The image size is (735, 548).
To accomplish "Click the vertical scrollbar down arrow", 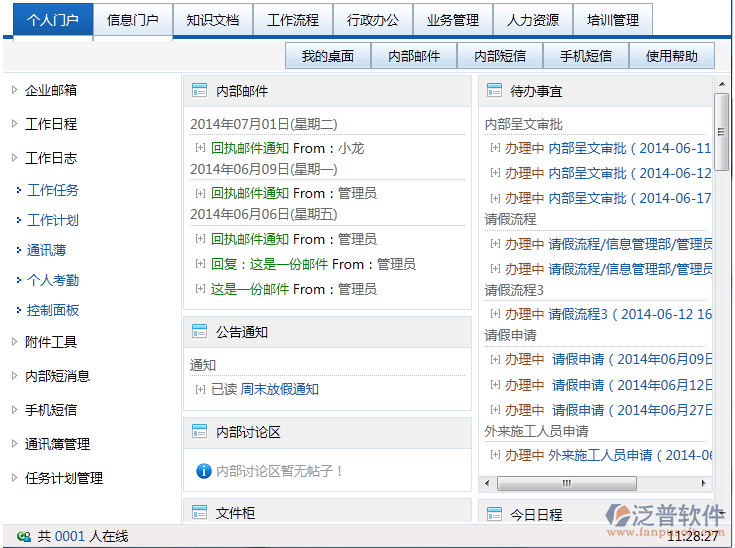I will coord(721,486).
